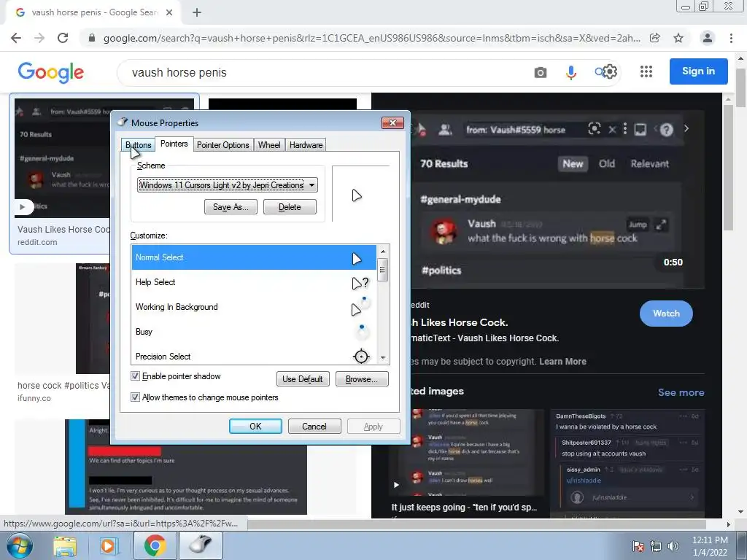Expand the Scheme dropdown list
The height and width of the screenshot is (560, 747).
tap(311, 184)
